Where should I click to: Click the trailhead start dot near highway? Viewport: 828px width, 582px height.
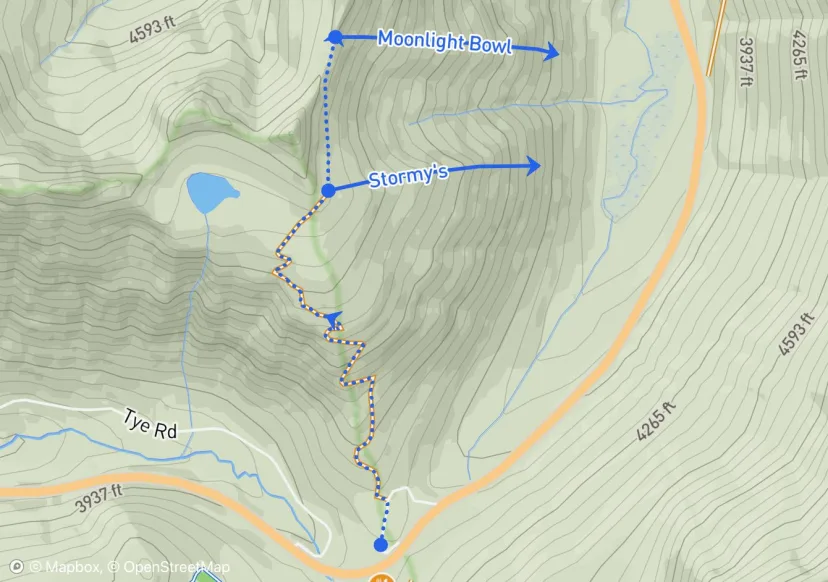coord(381,545)
